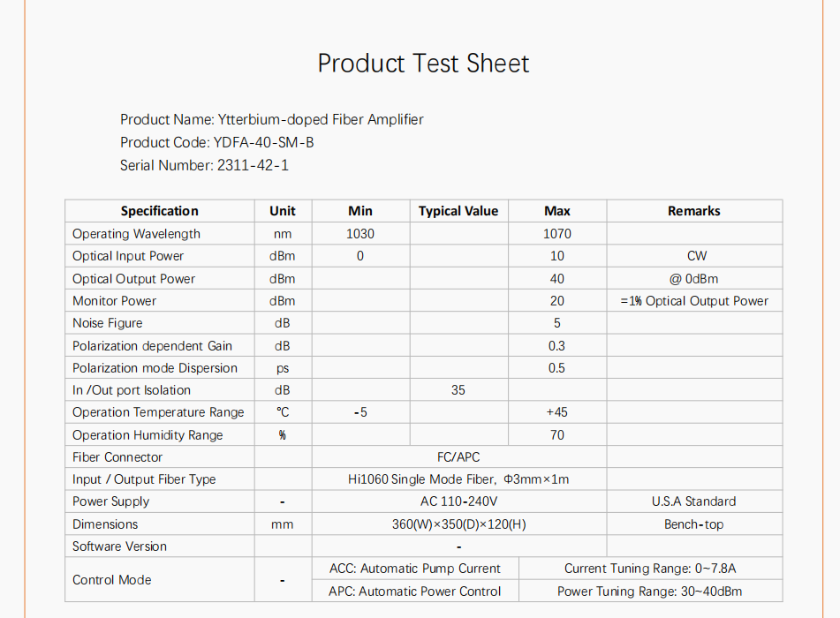Screen dimensions: 840x618
Task: Click the 'Remarks' column header
Action: coord(693,211)
